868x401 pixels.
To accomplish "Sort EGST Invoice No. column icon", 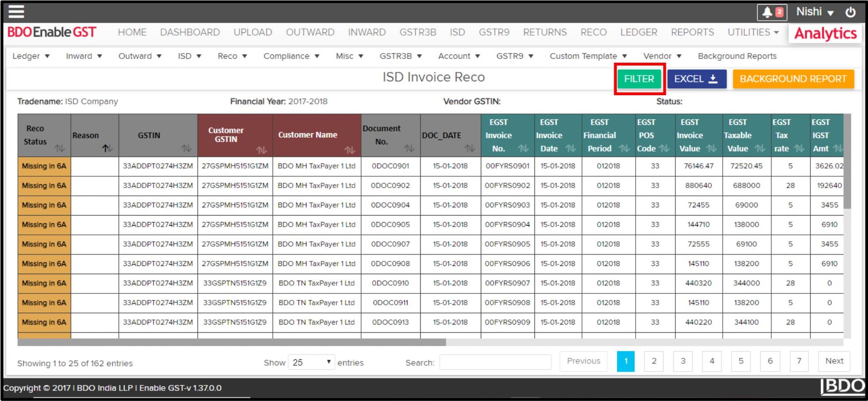I will click(523, 148).
